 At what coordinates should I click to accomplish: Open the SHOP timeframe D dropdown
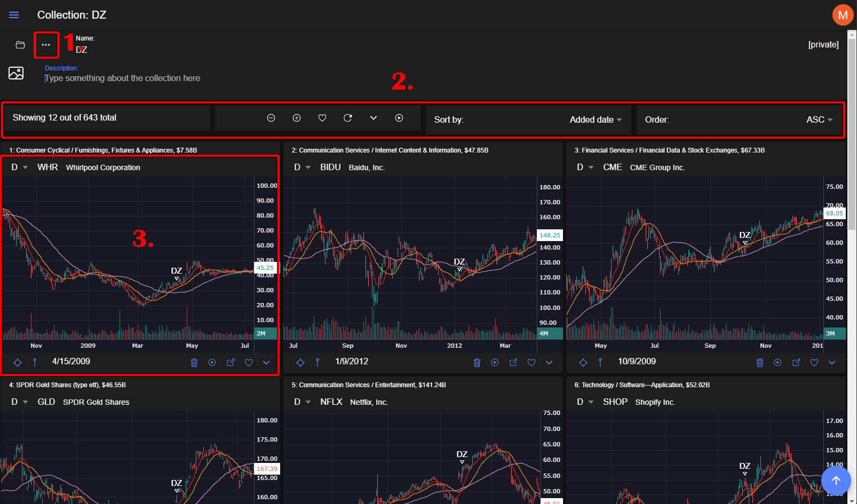(585, 402)
